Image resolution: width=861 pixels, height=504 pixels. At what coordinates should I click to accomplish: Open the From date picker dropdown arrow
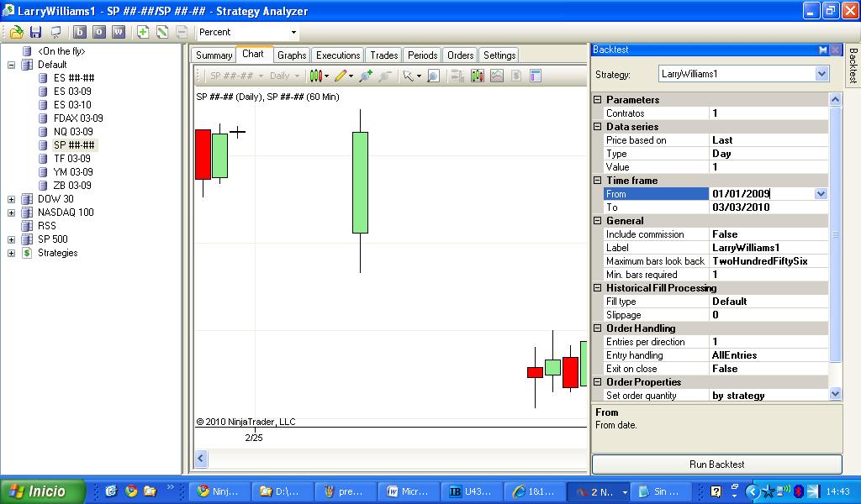[x=821, y=193]
